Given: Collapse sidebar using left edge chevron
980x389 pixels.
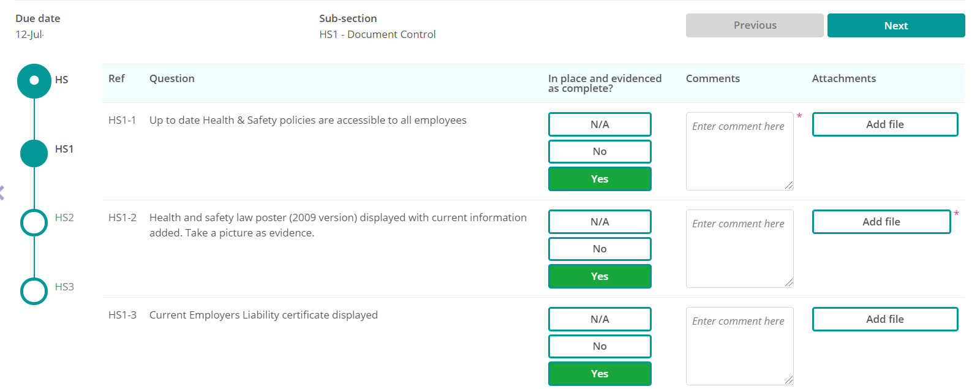Looking at the screenshot, I should [2, 193].
